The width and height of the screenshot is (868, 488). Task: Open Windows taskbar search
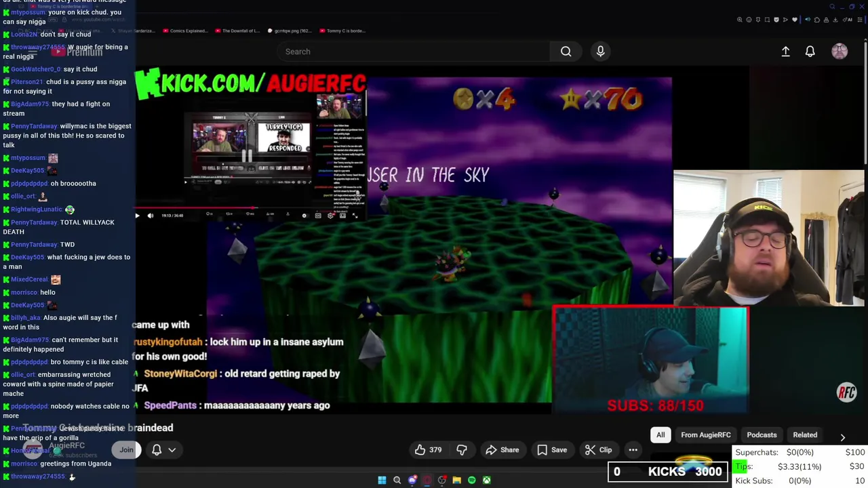click(397, 481)
